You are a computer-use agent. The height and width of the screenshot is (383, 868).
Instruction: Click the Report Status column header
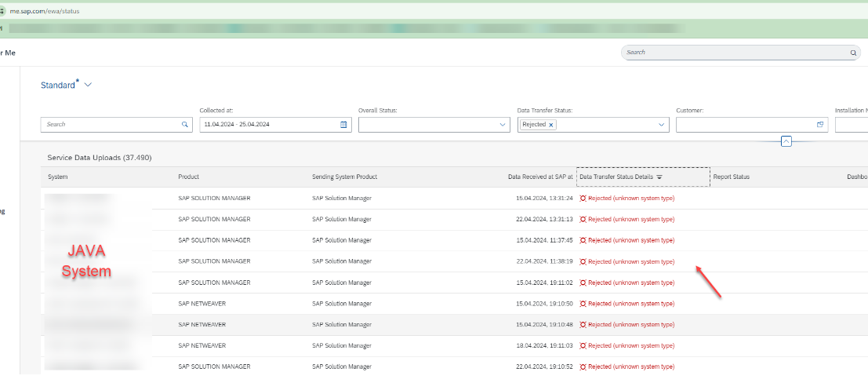(732, 177)
